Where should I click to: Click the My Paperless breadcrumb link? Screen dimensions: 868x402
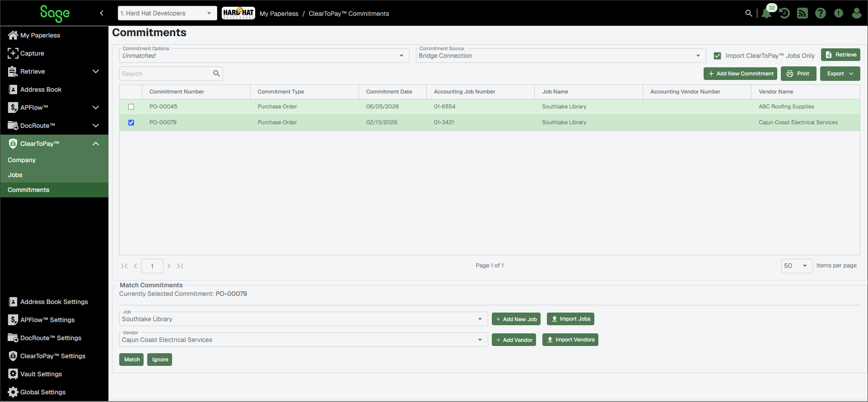[x=279, y=14]
